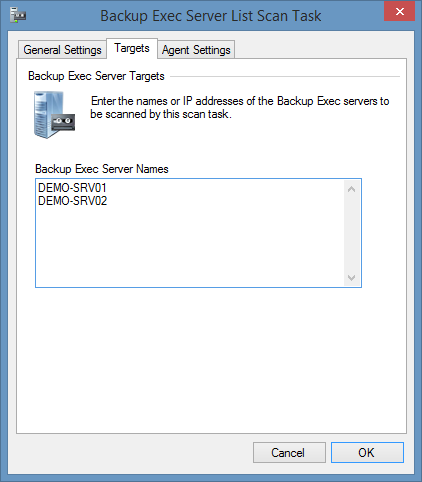Click the dialog title bar text
Viewport: 422px width, 482px height.
coord(211,16)
